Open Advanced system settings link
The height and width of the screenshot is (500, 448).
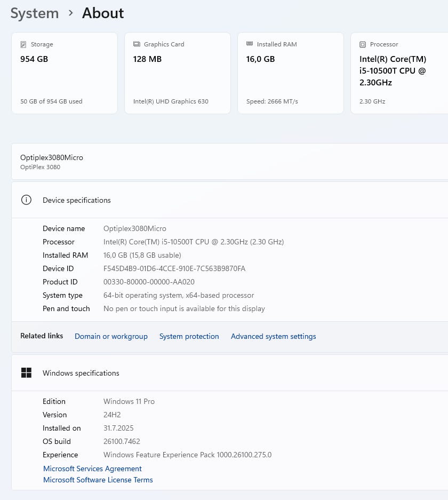tap(273, 336)
